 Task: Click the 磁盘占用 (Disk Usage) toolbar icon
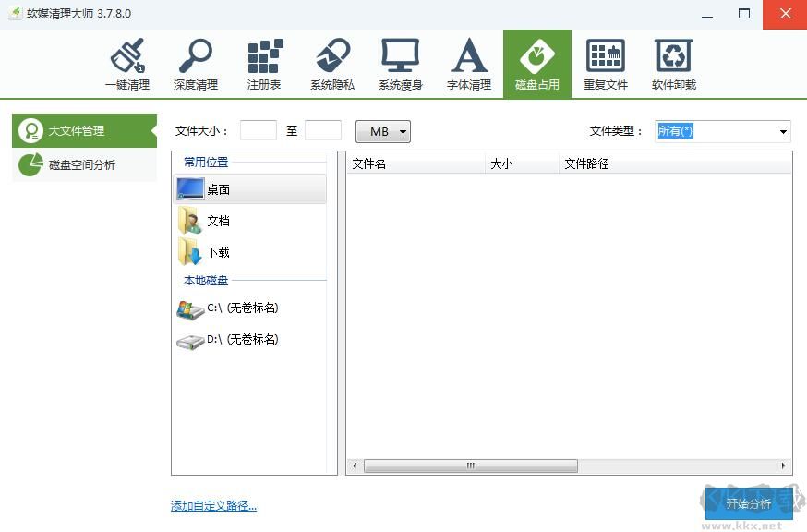tap(537, 63)
